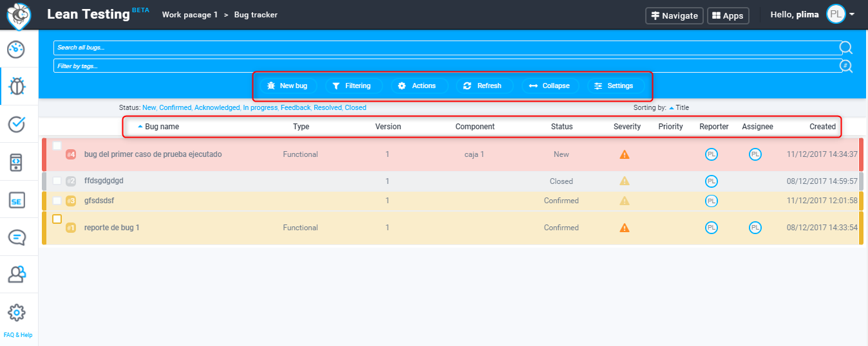Check the box for bug #4
Image resolution: width=868 pixels, height=346 pixels.
point(57,146)
